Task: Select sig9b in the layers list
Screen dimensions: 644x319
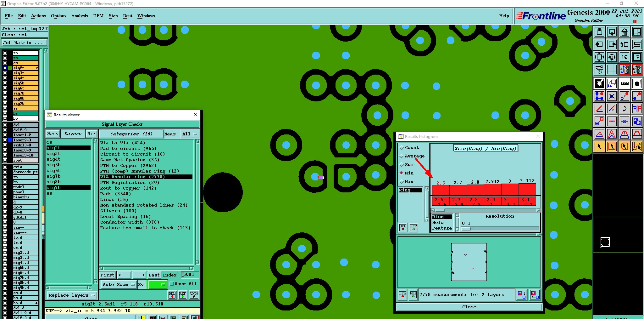Action: (68, 188)
